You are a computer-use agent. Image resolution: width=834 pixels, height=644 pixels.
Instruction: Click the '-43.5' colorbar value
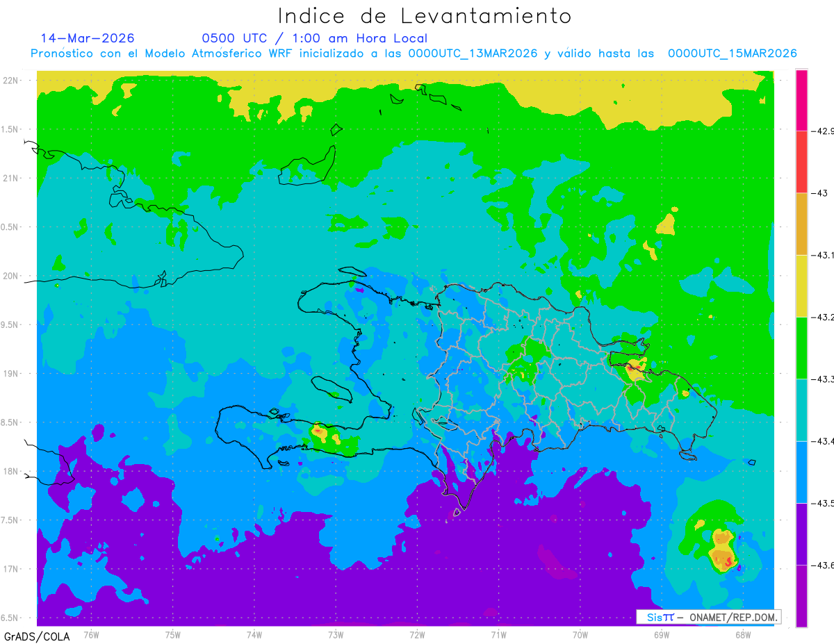pos(823,504)
